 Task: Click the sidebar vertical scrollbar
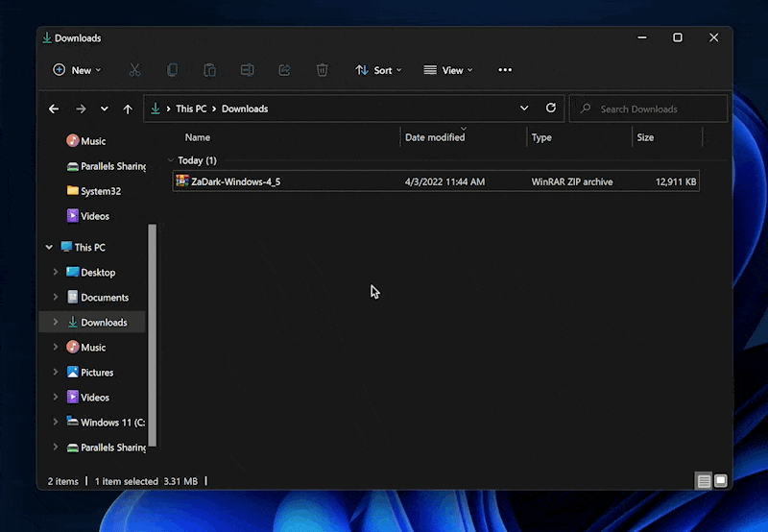point(153,335)
